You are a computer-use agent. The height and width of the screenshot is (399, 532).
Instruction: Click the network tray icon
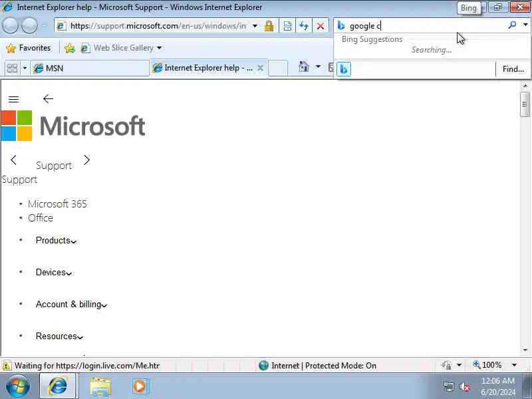(x=448, y=386)
